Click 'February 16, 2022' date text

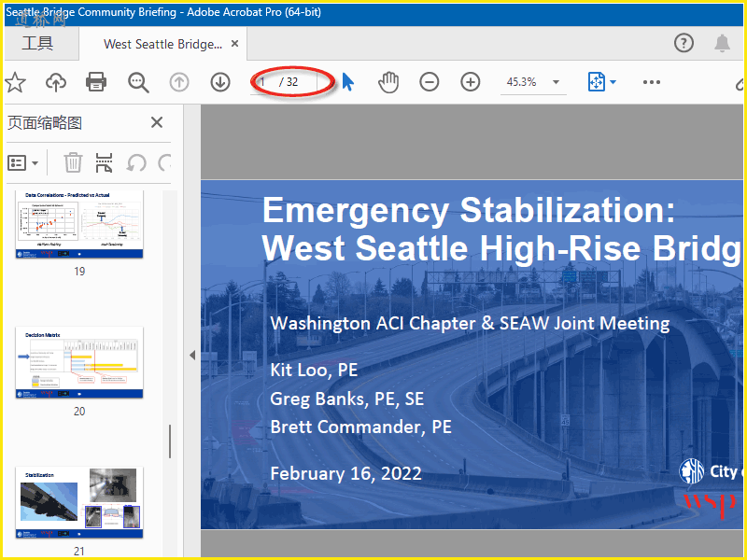pos(345,473)
